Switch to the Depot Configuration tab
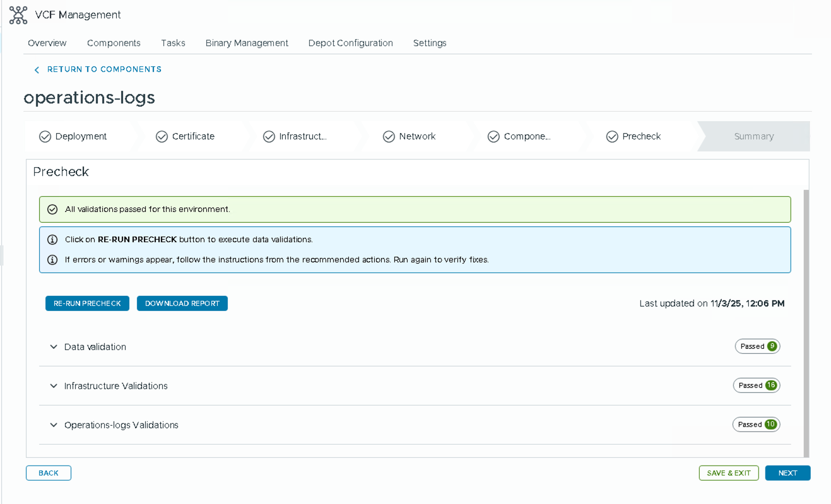Viewport: 831px width, 504px height. click(350, 43)
